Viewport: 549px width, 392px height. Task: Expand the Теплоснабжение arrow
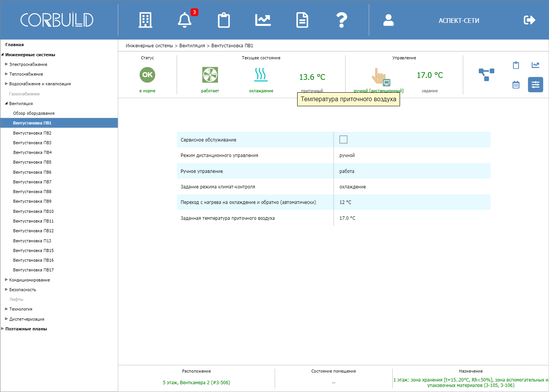coord(6,74)
